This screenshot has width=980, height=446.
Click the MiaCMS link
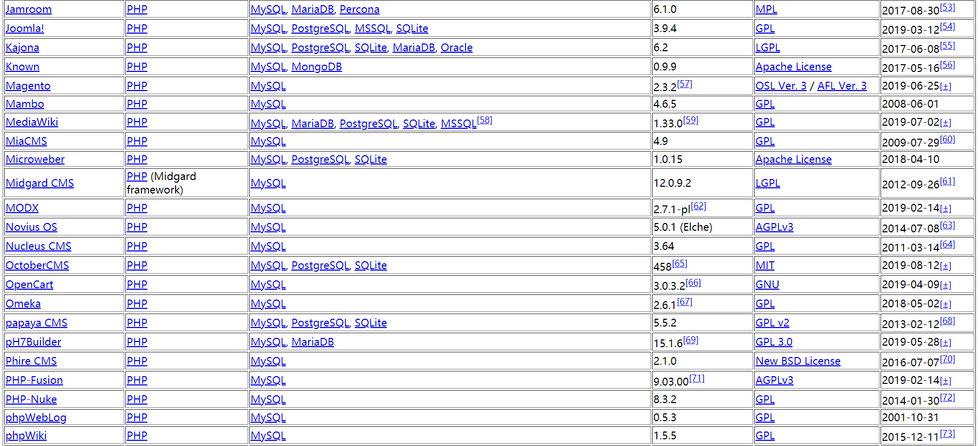(26, 141)
